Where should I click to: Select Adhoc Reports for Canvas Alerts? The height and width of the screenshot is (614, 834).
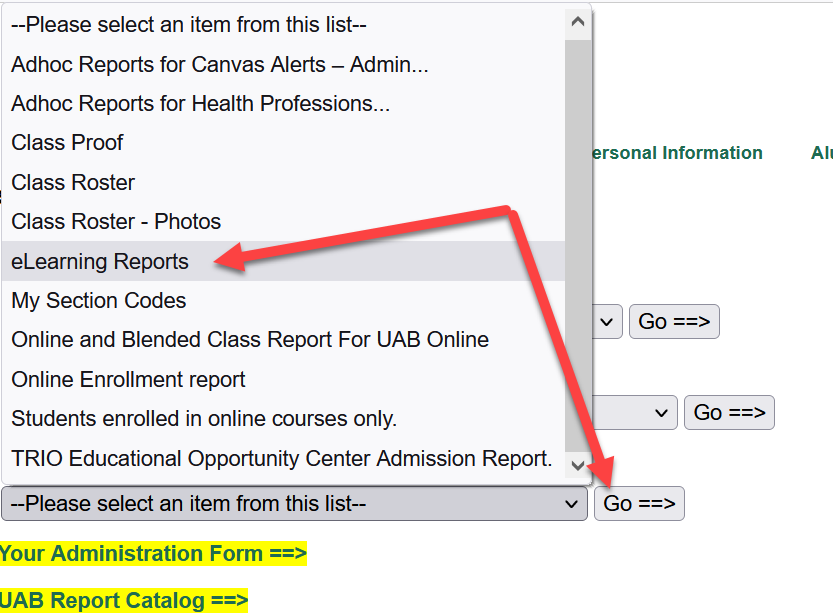(x=220, y=65)
